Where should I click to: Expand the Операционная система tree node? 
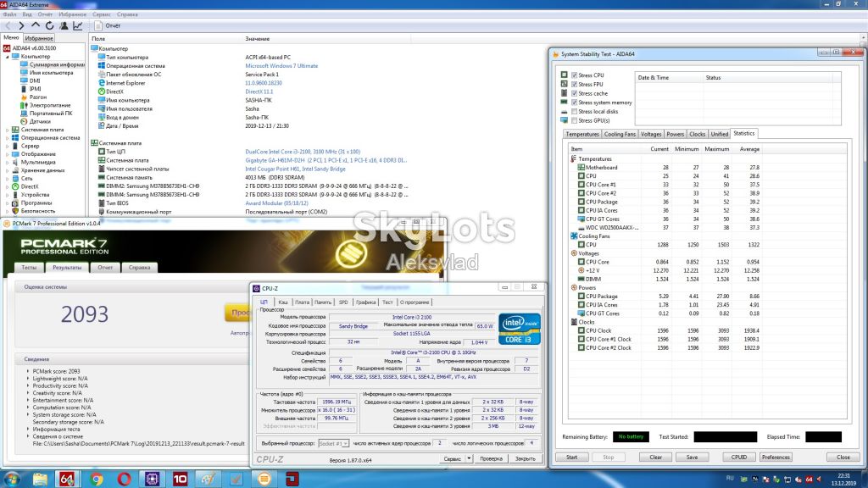[7, 138]
